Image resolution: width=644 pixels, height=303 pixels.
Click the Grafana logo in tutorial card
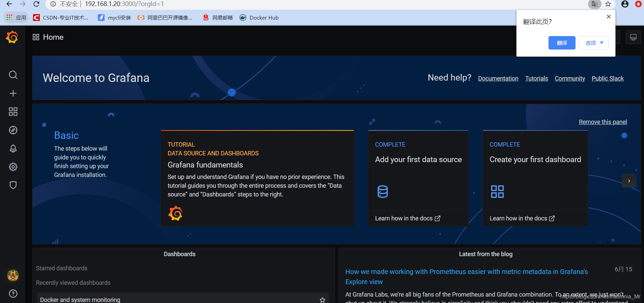click(175, 213)
